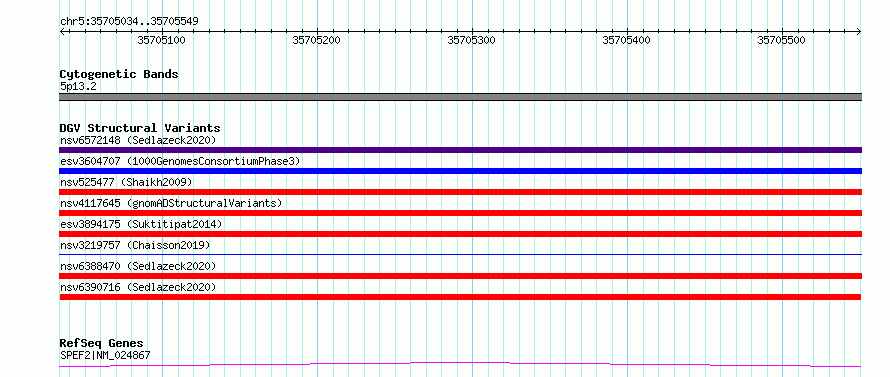Click the thin blue nsv3219757 variant line
The width and height of the screenshot is (890, 377).
pyautogui.click(x=460, y=254)
